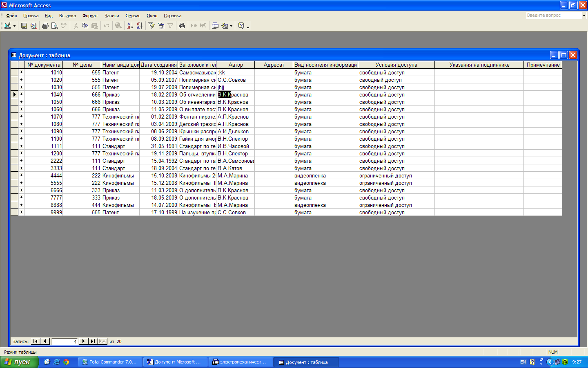Image resolution: width=588 pixels, height=368 pixels.
Task: Click the Copy icon
Action: coord(85,26)
